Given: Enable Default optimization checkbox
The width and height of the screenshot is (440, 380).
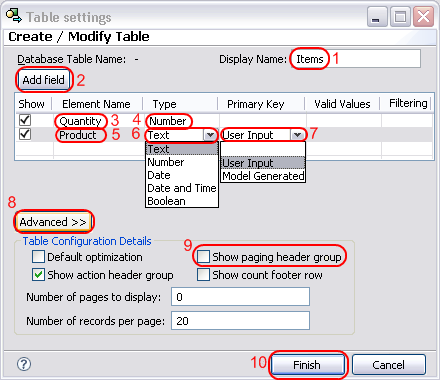Looking at the screenshot, I should pyautogui.click(x=38, y=257).
